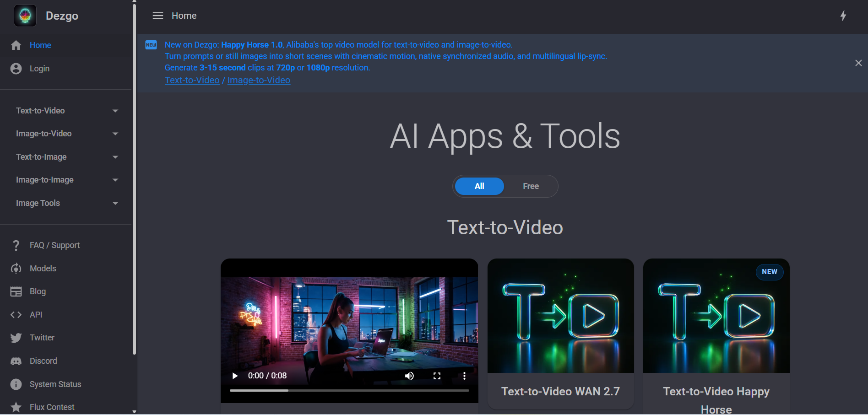Open the Discord link in sidebar
The width and height of the screenshot is (868, 415).
(66, 361)
